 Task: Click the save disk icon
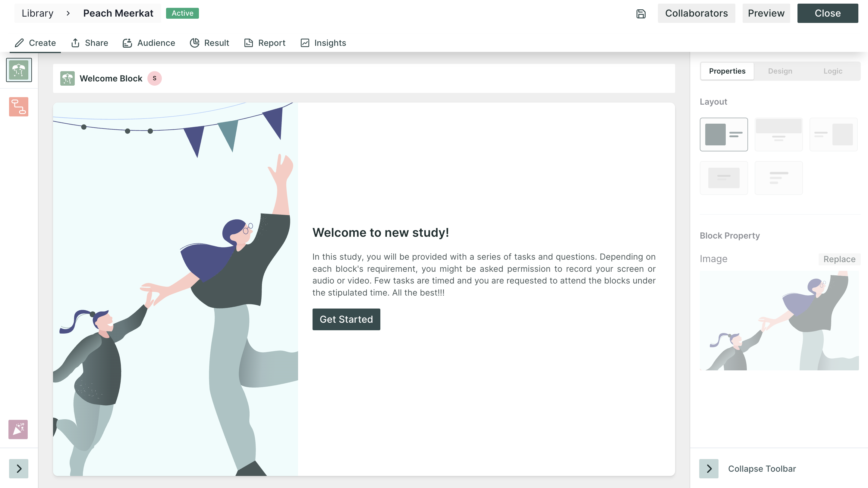tap(640, 14)
